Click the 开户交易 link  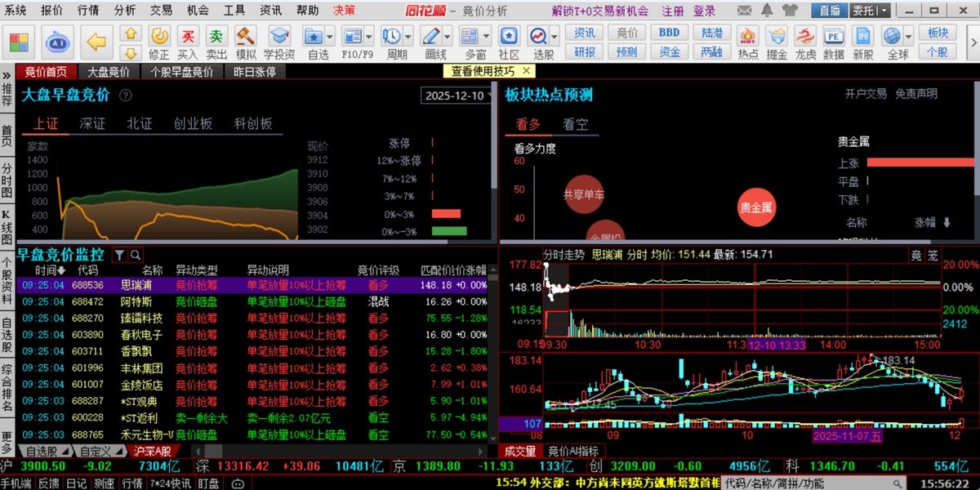coord(864,91)
